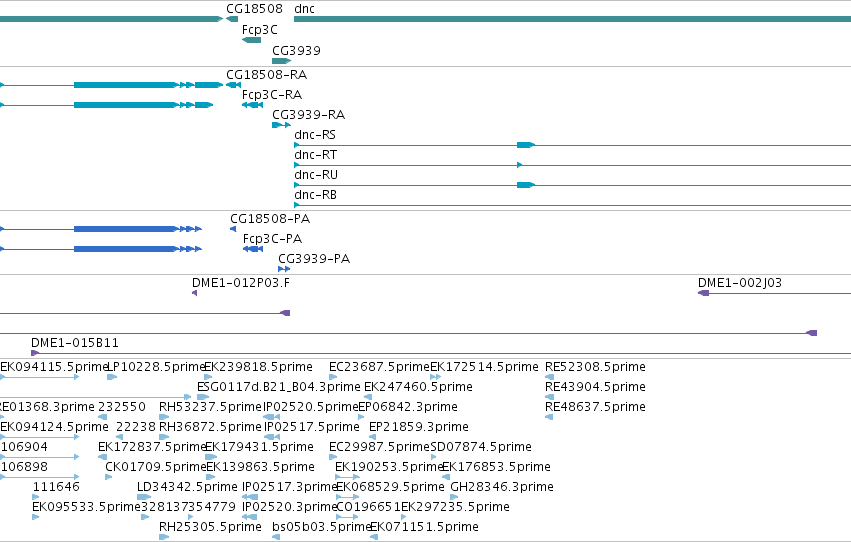This screenshot has height=542, width=851.
Task: Open EST EP06842.3prime
Action: tap(408, 407)
